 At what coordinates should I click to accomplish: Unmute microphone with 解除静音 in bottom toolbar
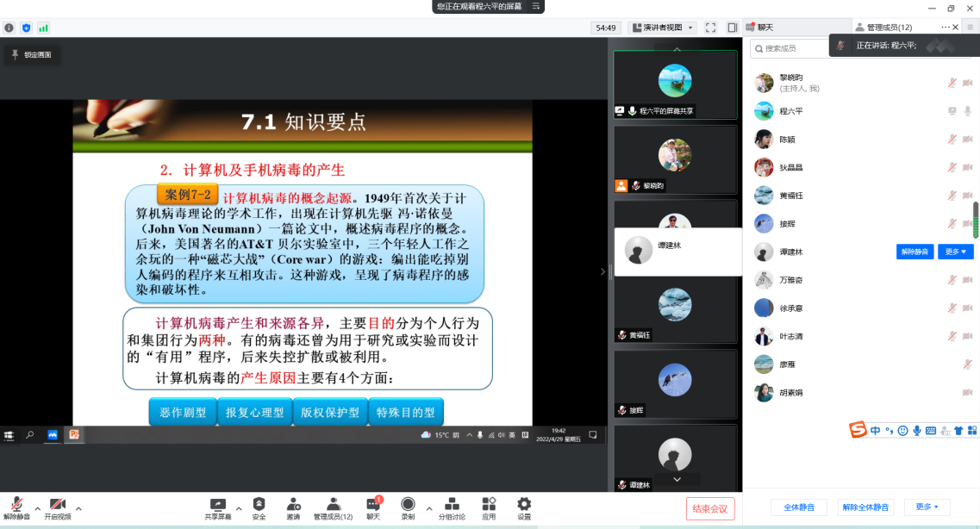click(x=16, y=508)
